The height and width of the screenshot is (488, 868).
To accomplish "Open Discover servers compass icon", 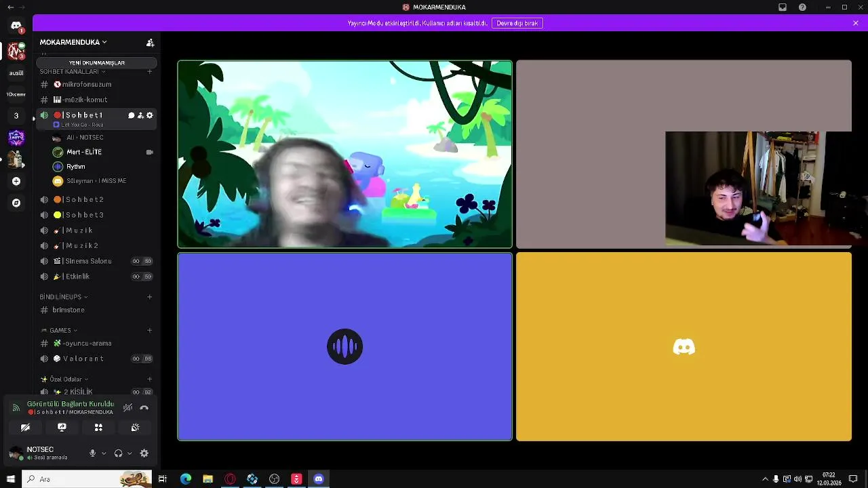I will pos(16,203).
